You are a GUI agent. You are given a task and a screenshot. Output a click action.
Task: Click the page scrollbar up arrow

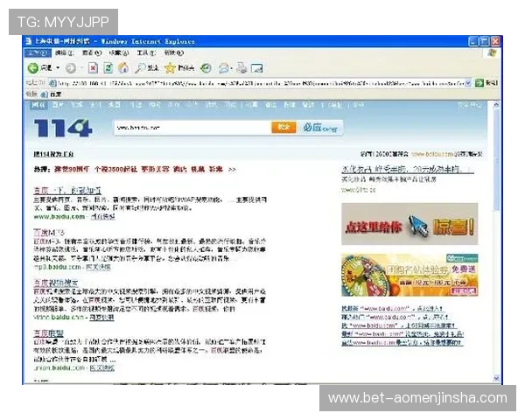496,105
